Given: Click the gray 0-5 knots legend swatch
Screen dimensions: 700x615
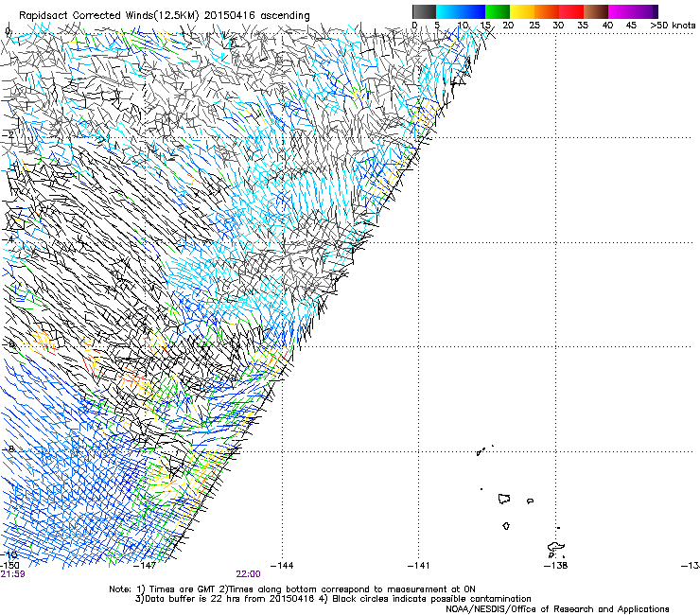Looking at the screenshot, I should 424,11.
